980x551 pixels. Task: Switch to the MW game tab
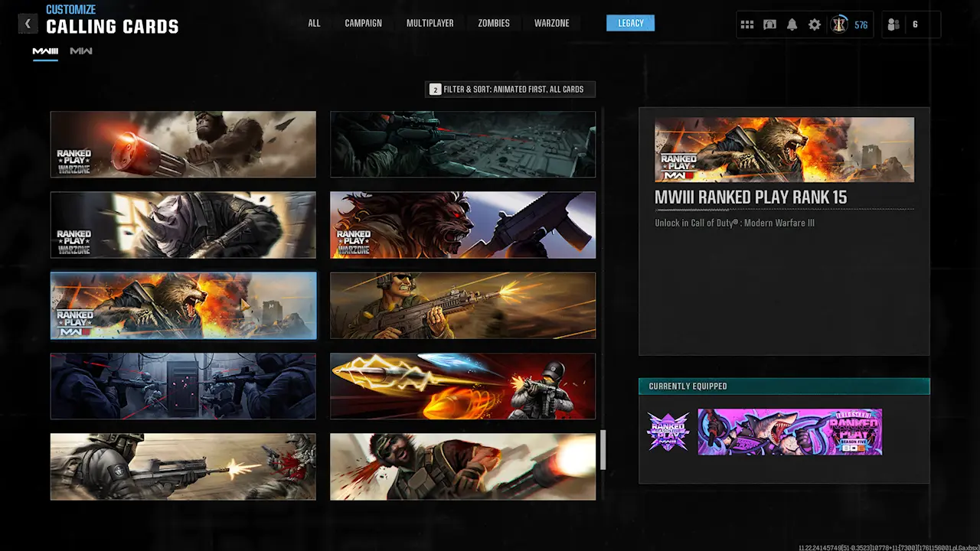(x=81, y=51)
